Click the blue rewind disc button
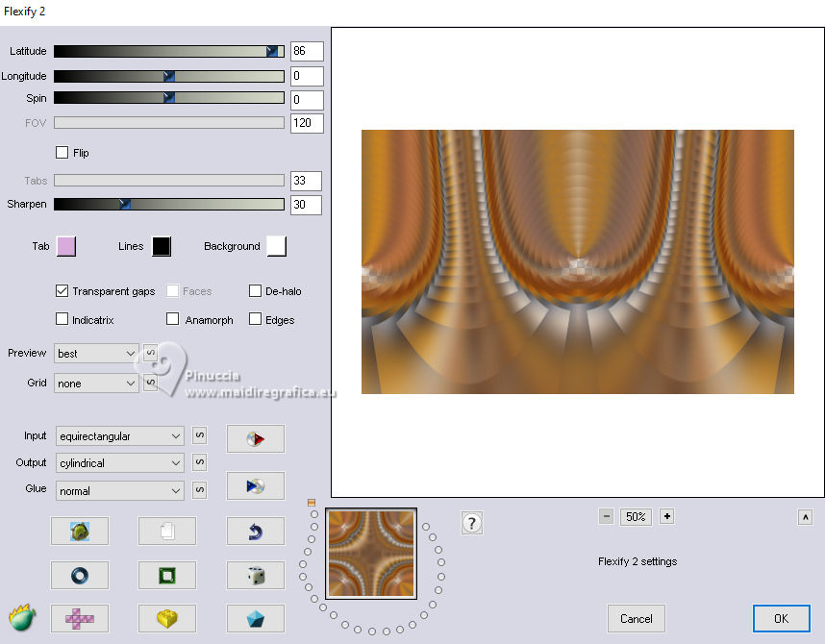The width and height of the screenshot is (825, 644). coord(255,485)
